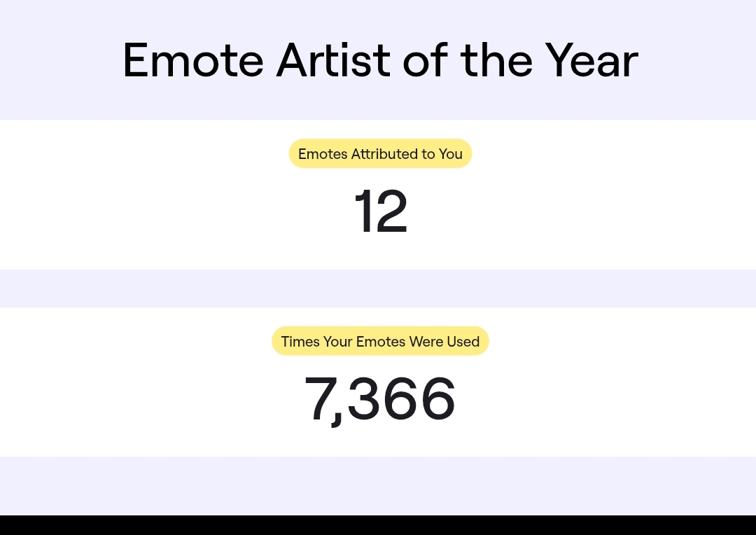Select the "Emotes Attributed to You" badge

tap(380, 154)
